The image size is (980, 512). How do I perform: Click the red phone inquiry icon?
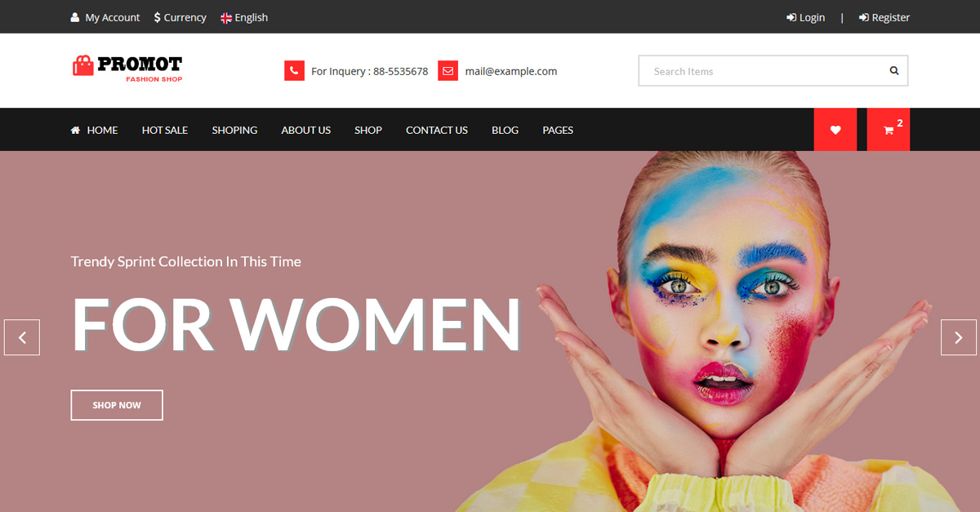294,71
